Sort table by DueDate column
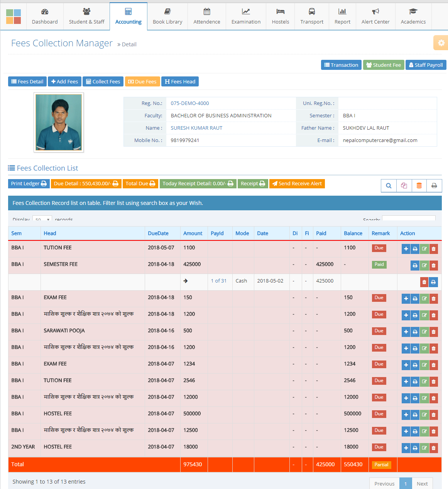Screen dimensions: 448x489 coord(158,234)
